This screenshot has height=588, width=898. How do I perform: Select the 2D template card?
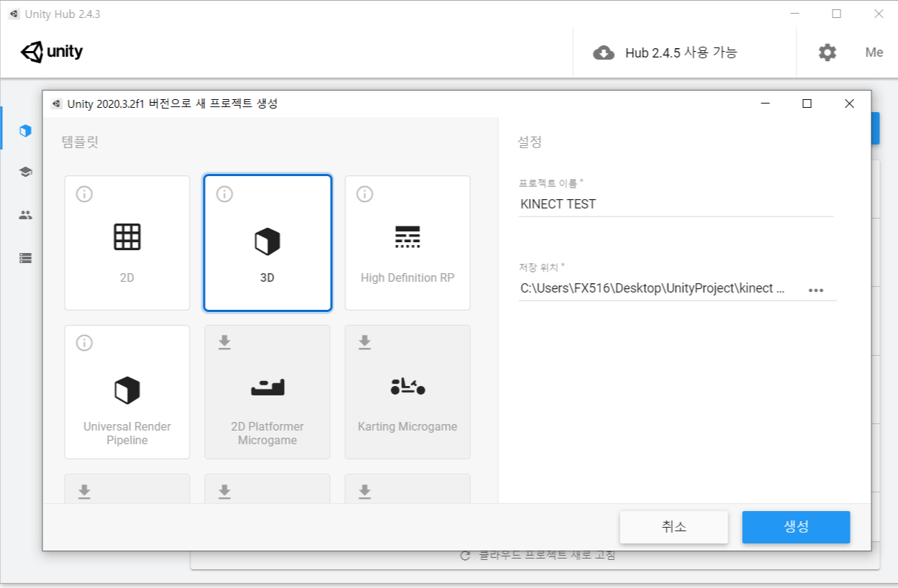click(127, 243)
